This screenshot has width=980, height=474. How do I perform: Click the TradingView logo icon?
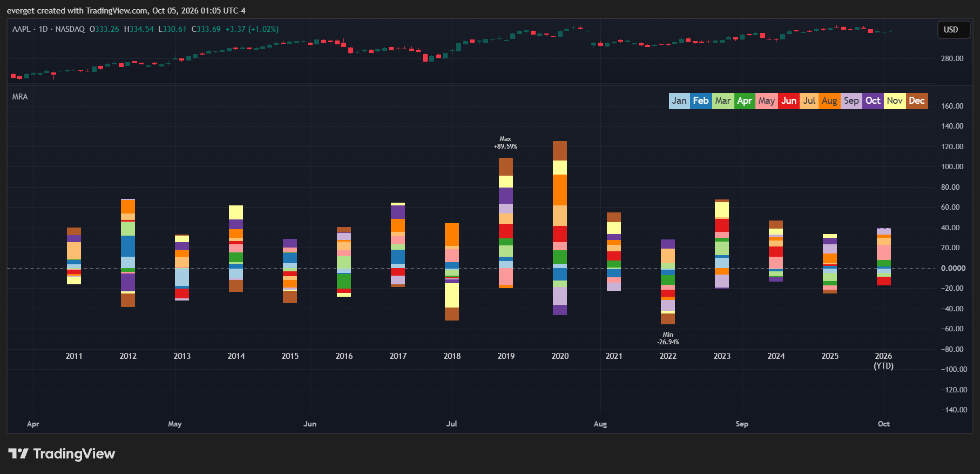[x=18, y=453]
